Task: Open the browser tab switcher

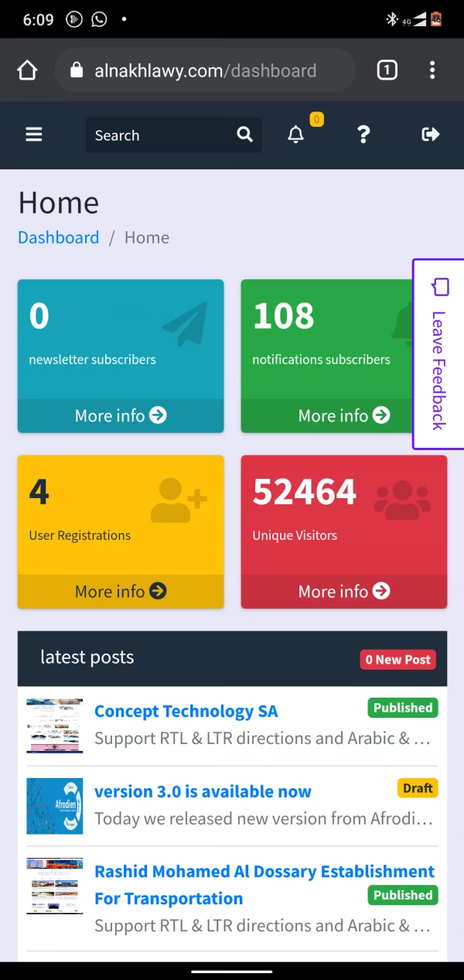Action: (387, 71)
